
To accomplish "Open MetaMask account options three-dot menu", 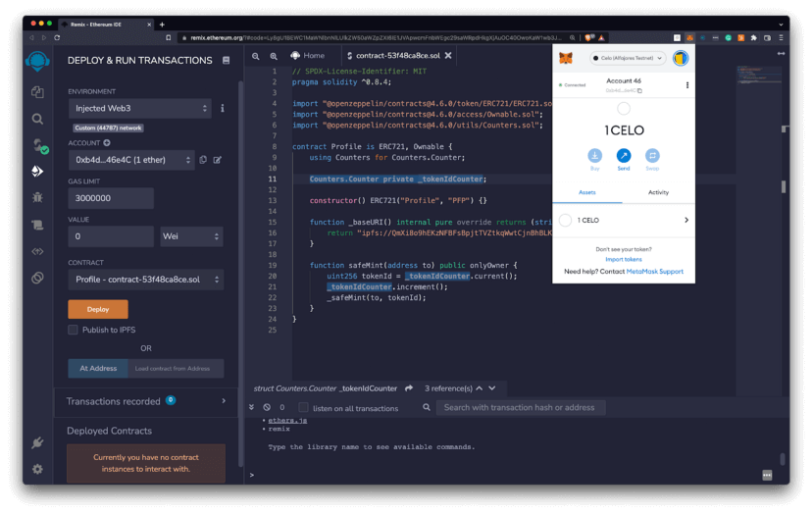I will coord(686,85).
